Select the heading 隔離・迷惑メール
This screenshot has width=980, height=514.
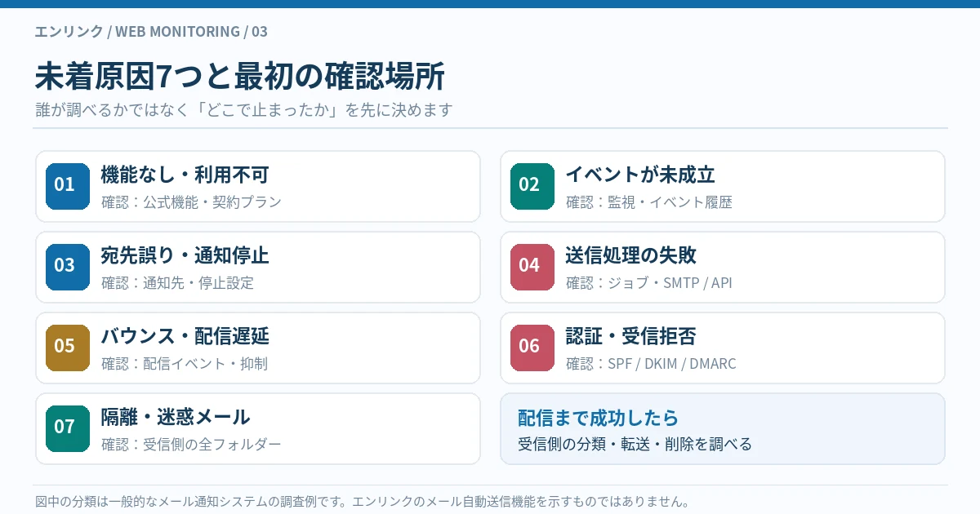point(176,417)
